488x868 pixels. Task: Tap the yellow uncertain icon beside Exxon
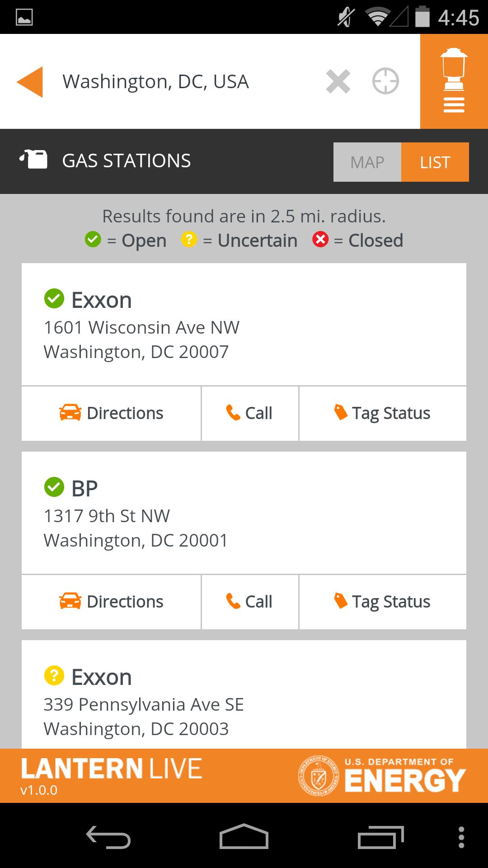[54, 676]
